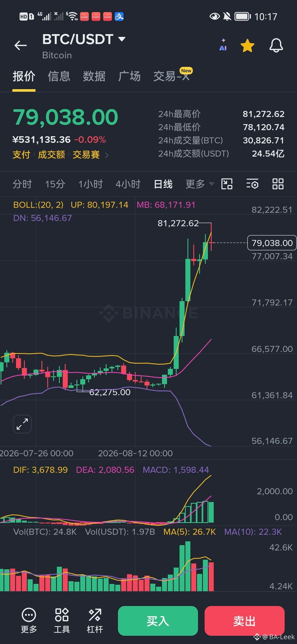Select 1小时 chart interval

click(x=90, y=184)
